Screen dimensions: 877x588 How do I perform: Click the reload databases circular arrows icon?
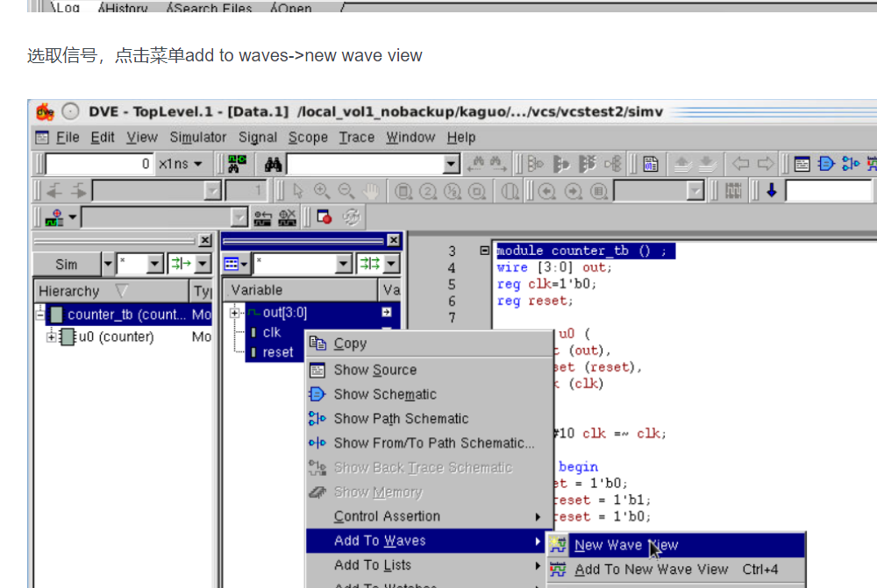351,217
